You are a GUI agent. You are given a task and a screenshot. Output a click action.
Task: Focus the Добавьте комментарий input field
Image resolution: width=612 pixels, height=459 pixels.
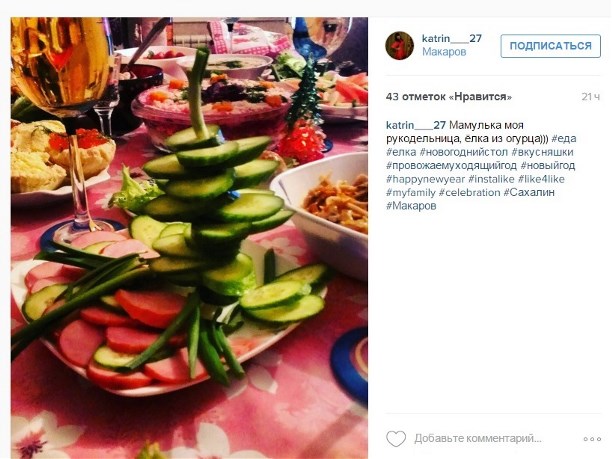pos(478,439)
